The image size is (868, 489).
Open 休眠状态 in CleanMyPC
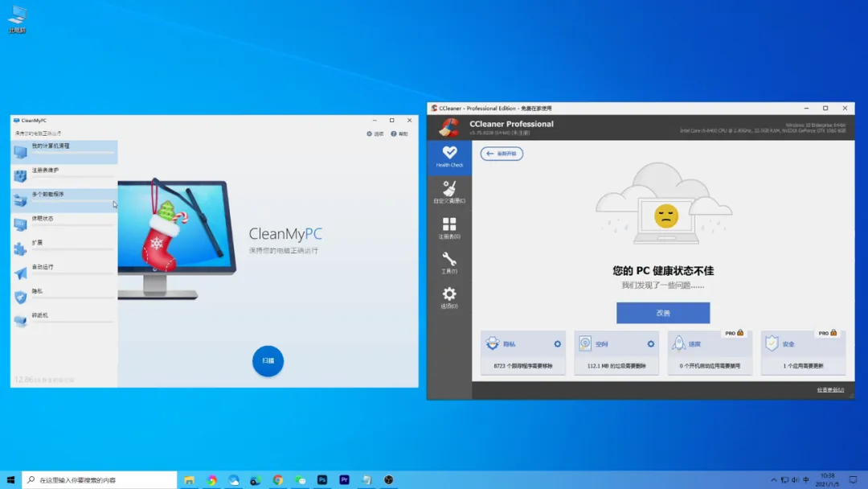(63, 224)
